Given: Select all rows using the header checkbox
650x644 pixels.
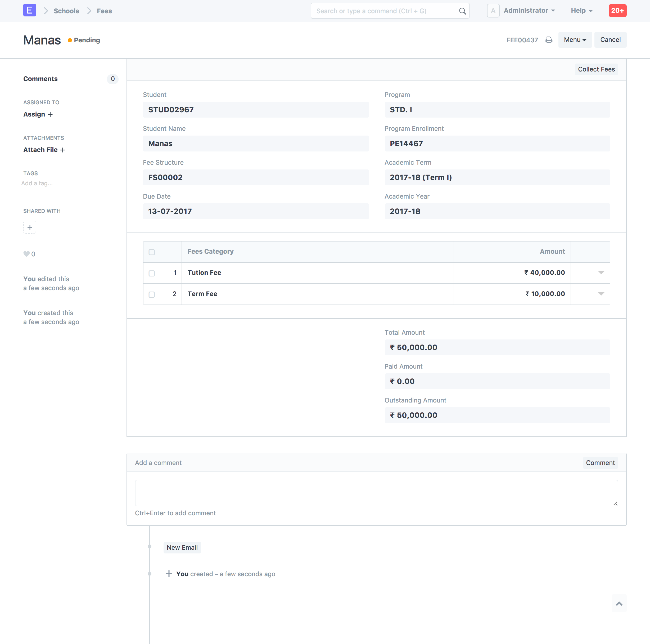Looking at the screenshot, I should coord(152,252).
